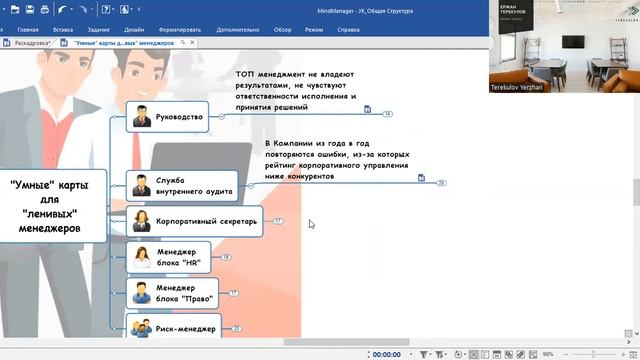
Task: Close the "Умные" карты document tab
Action: (x=192, y=42)
